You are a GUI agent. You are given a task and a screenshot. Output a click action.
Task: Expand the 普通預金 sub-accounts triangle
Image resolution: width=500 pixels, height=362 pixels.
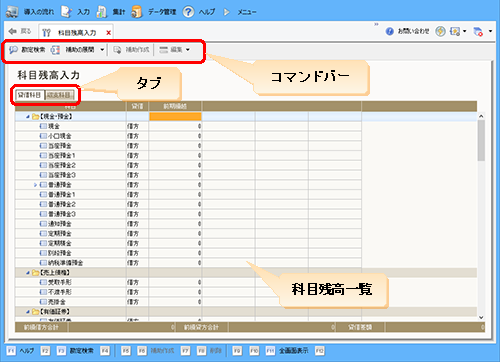coord(35,185)
